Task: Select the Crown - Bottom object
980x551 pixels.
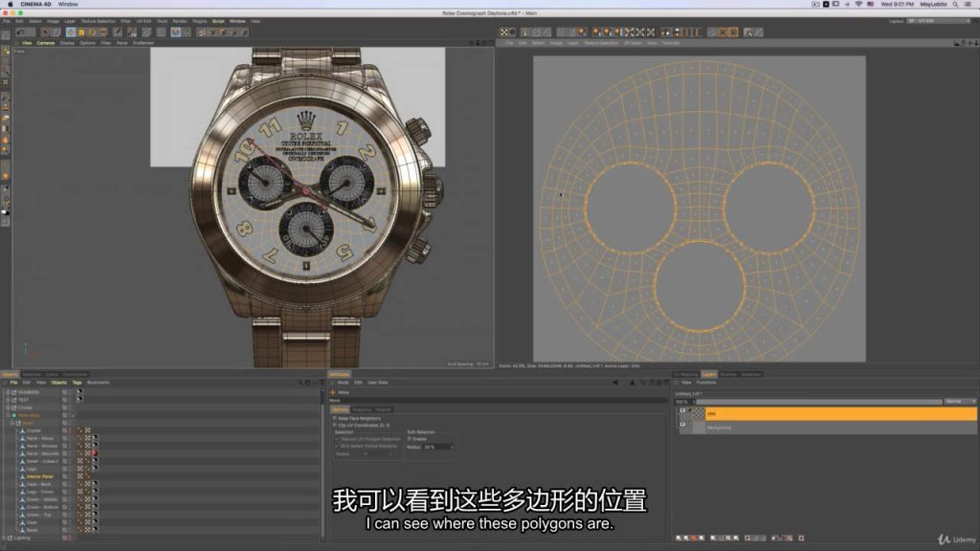Action: point(42,507)
